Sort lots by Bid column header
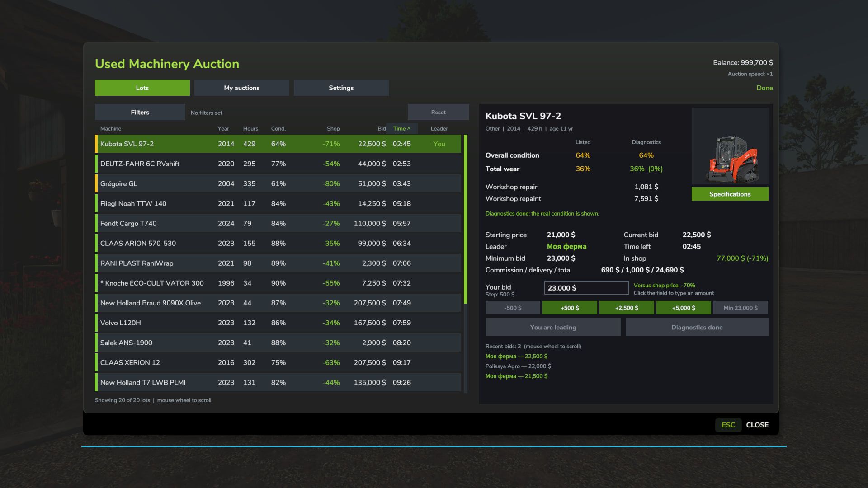This screenshot has width=868, height=488. (x=382, y=128)
